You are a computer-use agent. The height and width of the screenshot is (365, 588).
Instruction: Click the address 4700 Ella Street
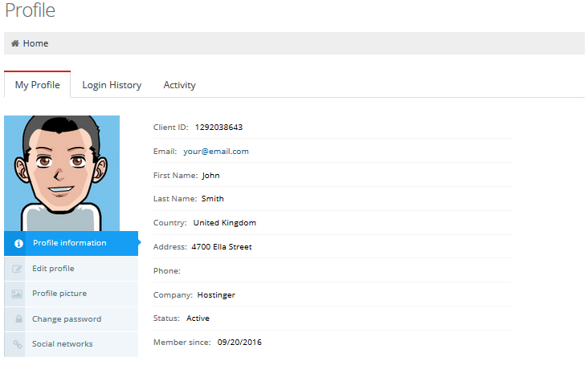point(222,247)
